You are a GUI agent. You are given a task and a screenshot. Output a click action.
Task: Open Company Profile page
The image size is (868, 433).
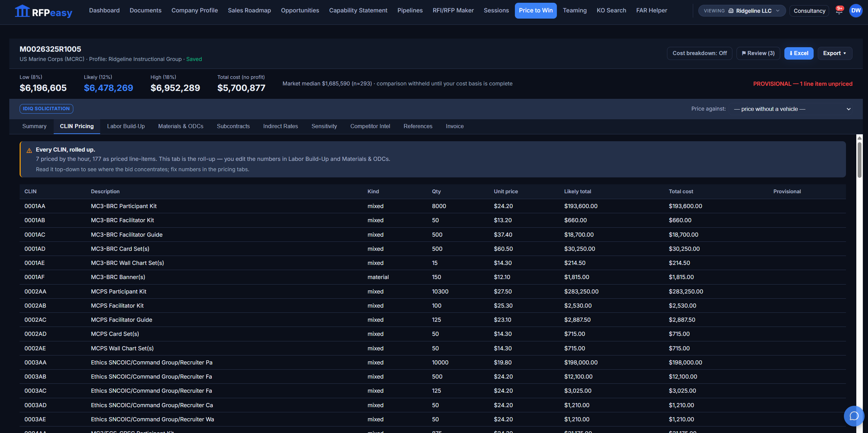click(194, 11)
